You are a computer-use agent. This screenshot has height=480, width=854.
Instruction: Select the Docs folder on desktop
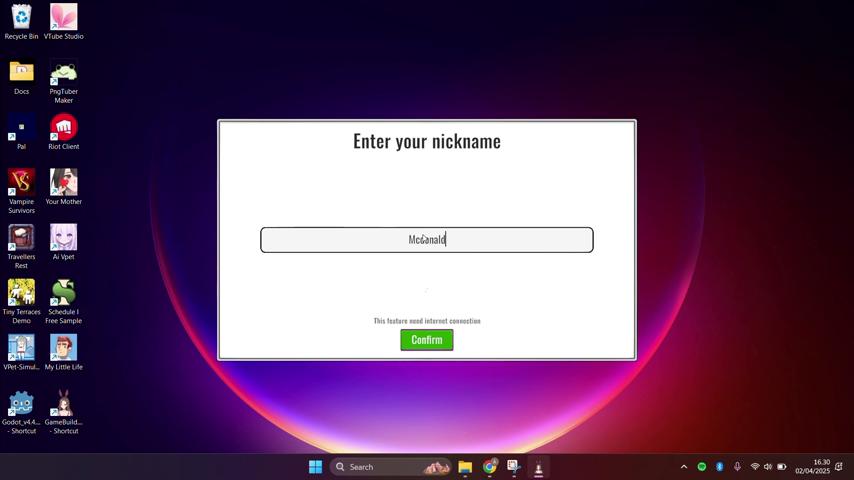point(21,72)
